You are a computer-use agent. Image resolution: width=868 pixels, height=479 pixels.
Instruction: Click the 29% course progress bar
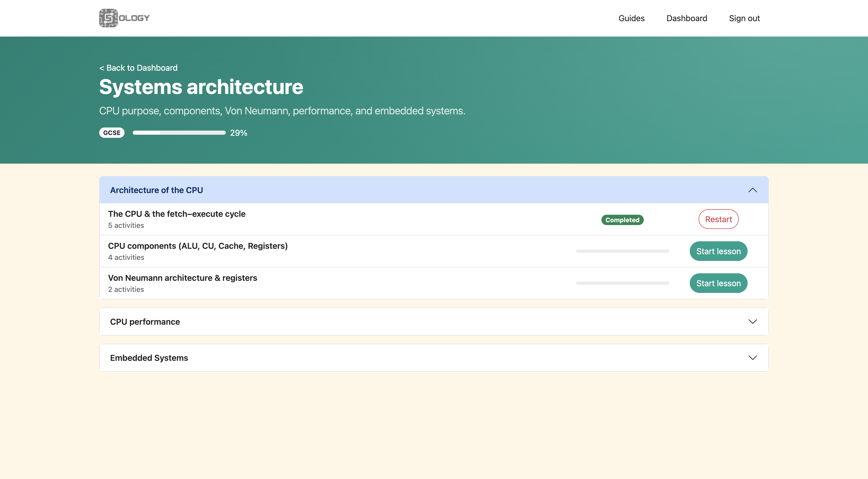tap(179, 133)
